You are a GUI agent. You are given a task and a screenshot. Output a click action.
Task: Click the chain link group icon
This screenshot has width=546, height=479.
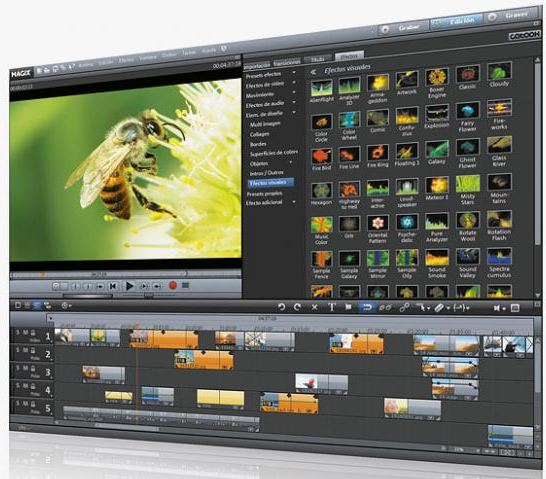404,307
